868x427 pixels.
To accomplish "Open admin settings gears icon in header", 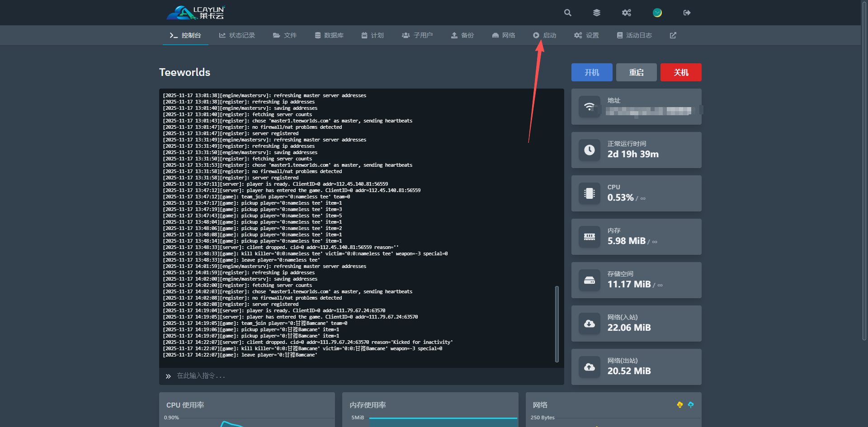I will [626, 13].
